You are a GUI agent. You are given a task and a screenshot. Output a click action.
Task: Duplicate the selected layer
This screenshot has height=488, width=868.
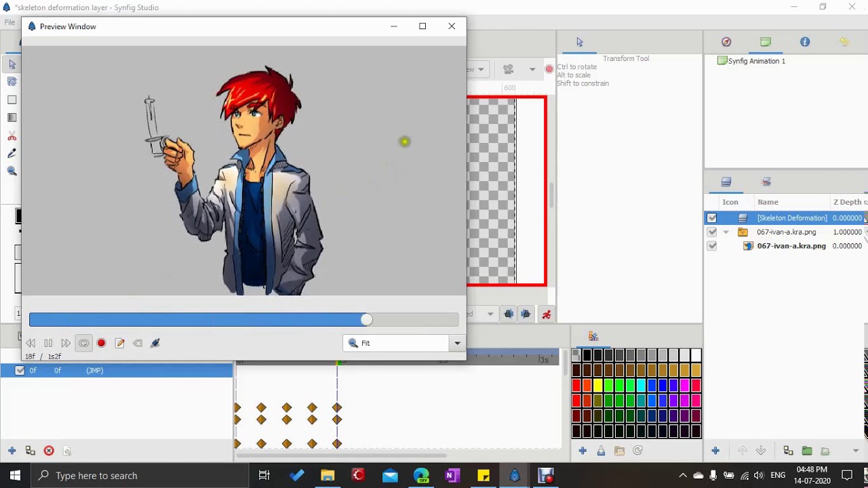[x=788, y=451]
